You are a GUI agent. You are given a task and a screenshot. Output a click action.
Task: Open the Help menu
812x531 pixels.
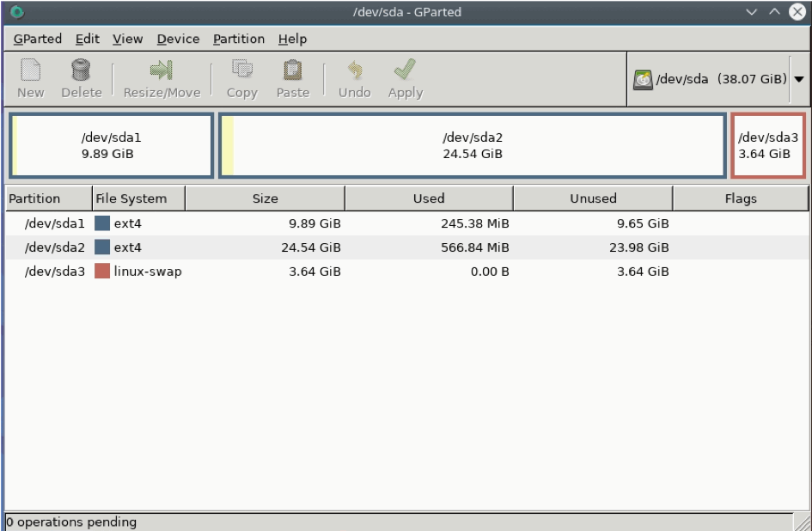(x=293, y=39)
